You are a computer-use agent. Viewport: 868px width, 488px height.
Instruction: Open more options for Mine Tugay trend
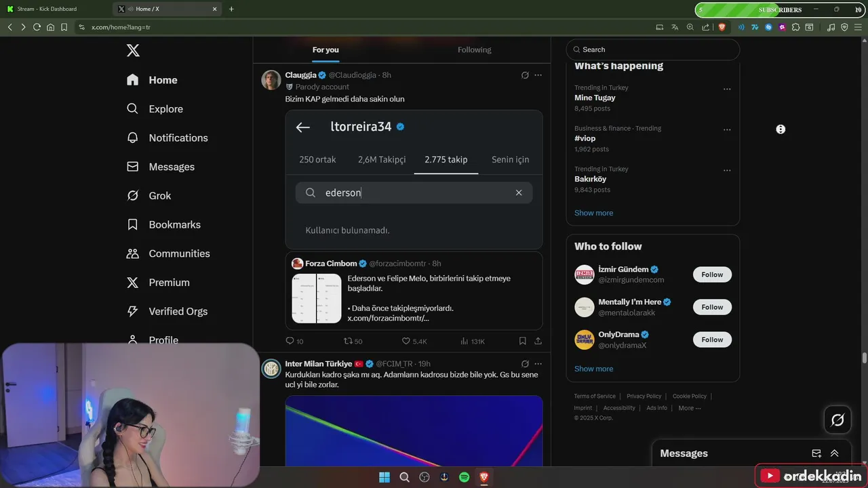pyautogui.click(x=727, y=89)
